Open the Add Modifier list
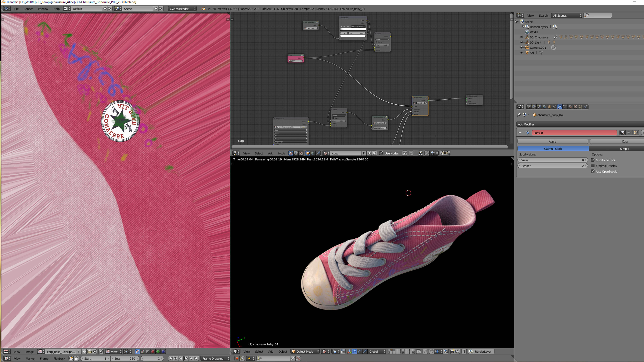 click(x=580, y=124)
